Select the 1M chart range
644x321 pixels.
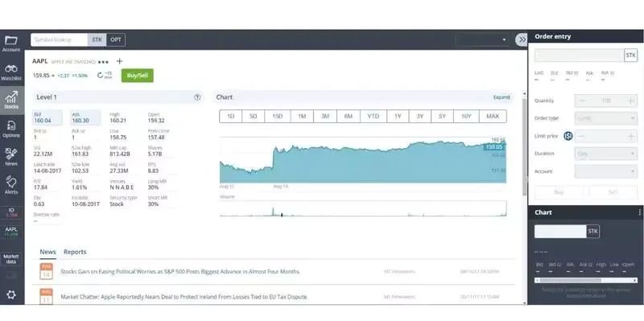click(302, 116)
